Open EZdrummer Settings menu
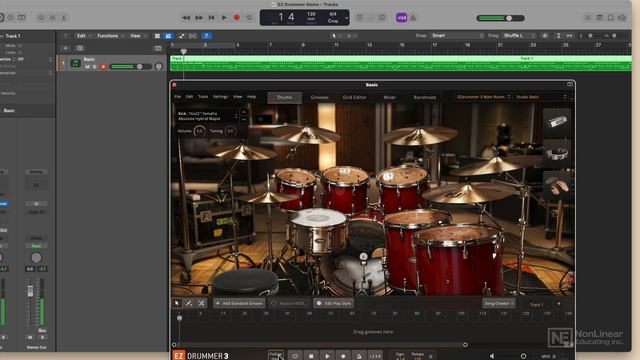640x360 pixels. pos(220,97)
